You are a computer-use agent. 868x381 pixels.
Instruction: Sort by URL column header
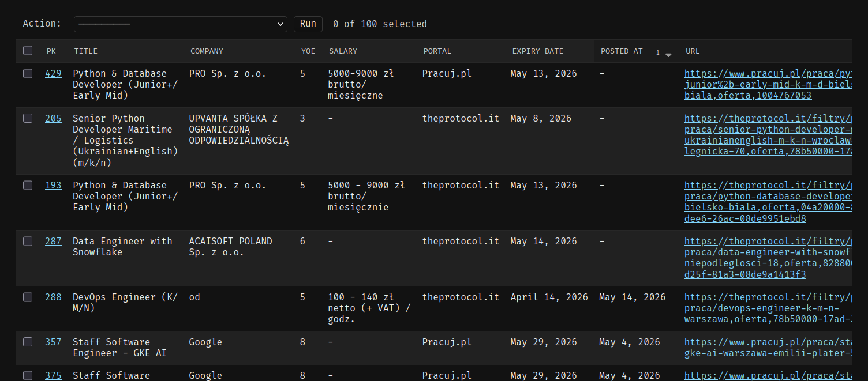point(693,51)
